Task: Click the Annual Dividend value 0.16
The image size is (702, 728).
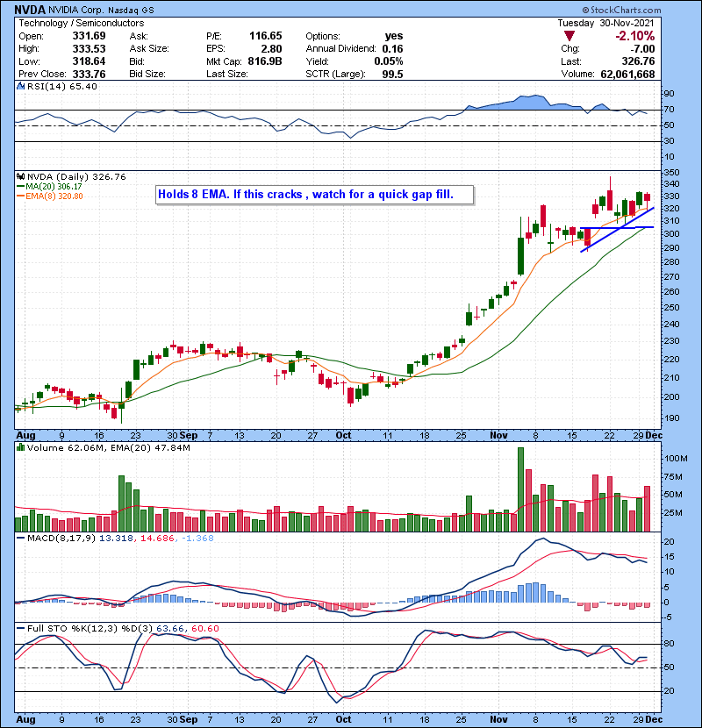Action: (392, 49)
